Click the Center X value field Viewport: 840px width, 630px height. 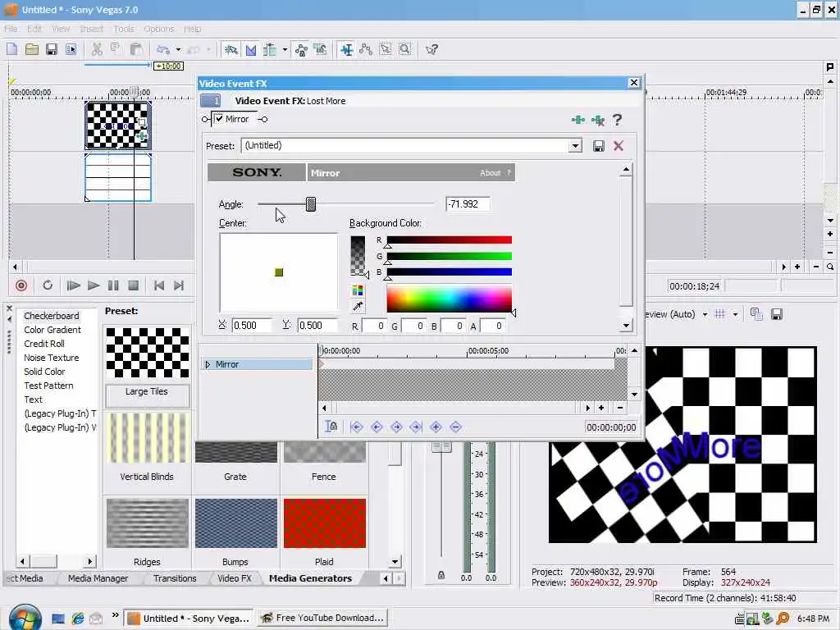click(x=251, y=325)
